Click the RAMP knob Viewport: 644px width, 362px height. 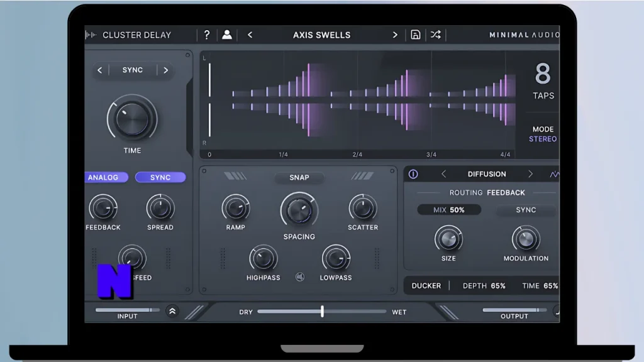[236, 207]
